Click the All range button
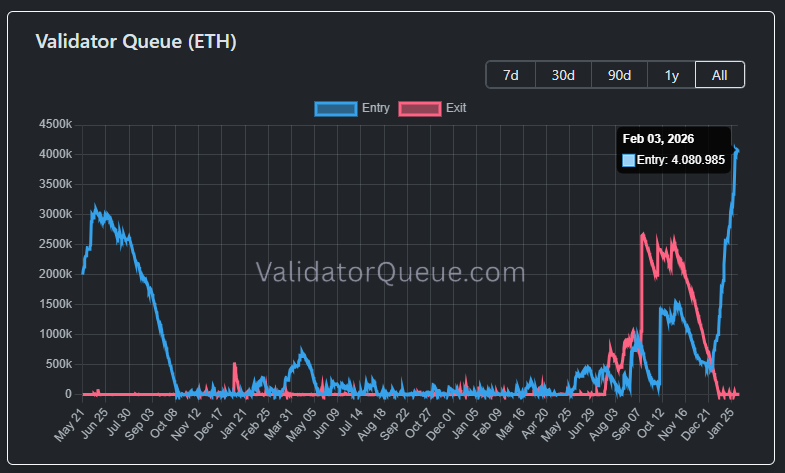785x473 pixels. pos(719,75)
